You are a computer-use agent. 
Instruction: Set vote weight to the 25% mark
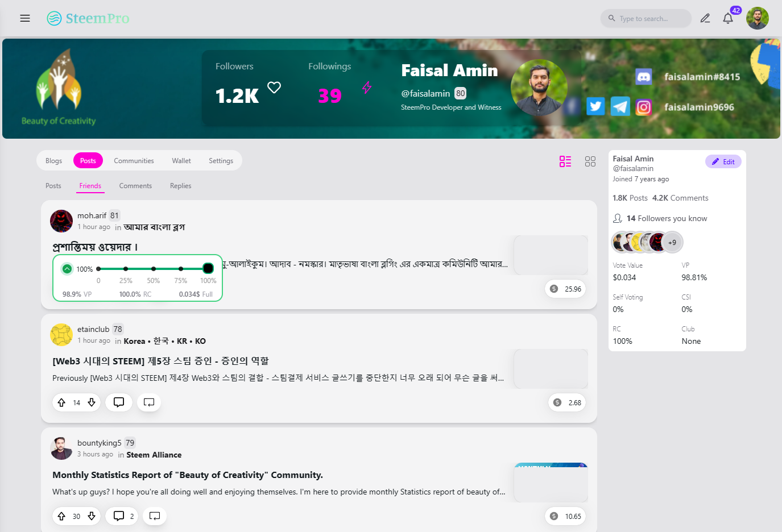click(126, 269)
